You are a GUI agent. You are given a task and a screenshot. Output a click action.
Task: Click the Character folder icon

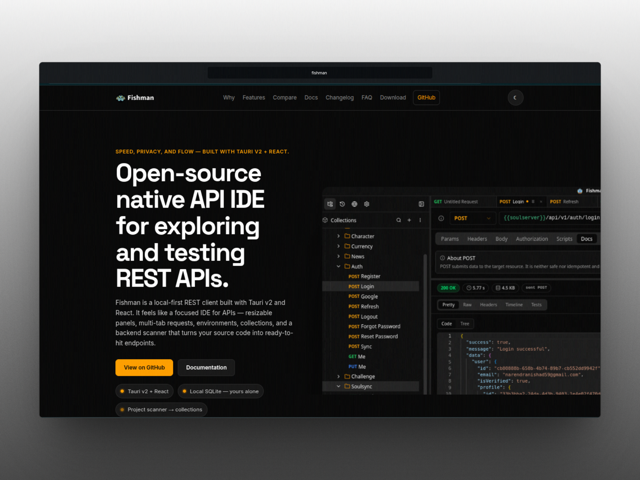(x=347, y=236)
